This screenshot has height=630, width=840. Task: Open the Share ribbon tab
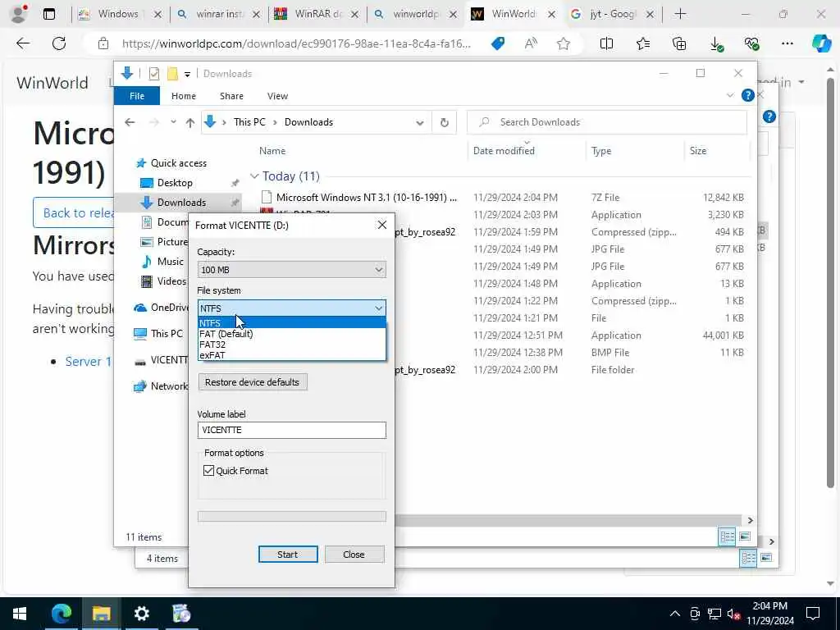coord(231,96)
